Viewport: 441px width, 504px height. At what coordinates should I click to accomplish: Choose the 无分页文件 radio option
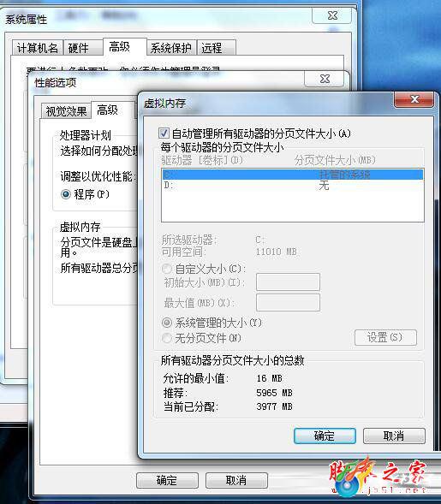pos(167,338)
